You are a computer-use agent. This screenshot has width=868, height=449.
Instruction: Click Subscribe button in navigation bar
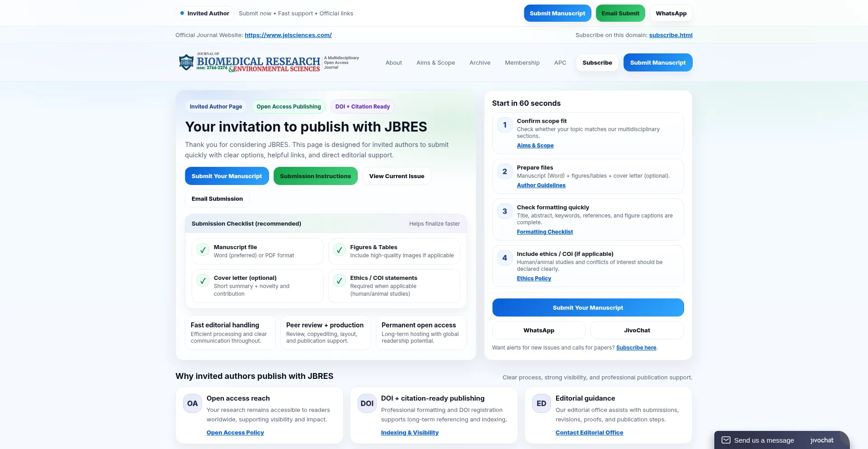pos(597,62)
